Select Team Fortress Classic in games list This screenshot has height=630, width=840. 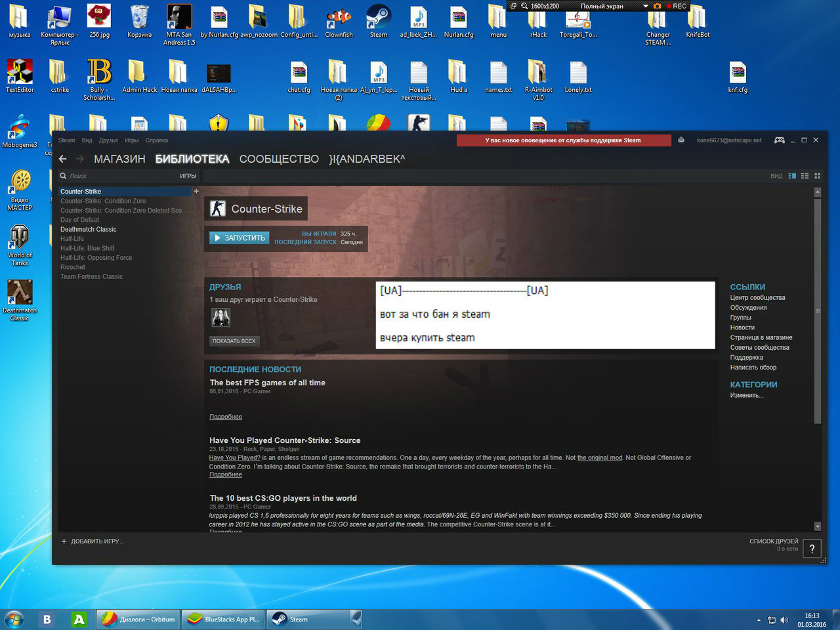click(x=91, y=277)
